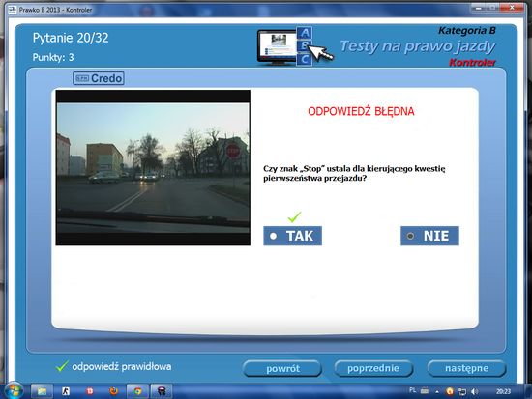Click the Testy na prawo jazdy title
Screen dimensions: 532x399
click(x=418, y=46)
